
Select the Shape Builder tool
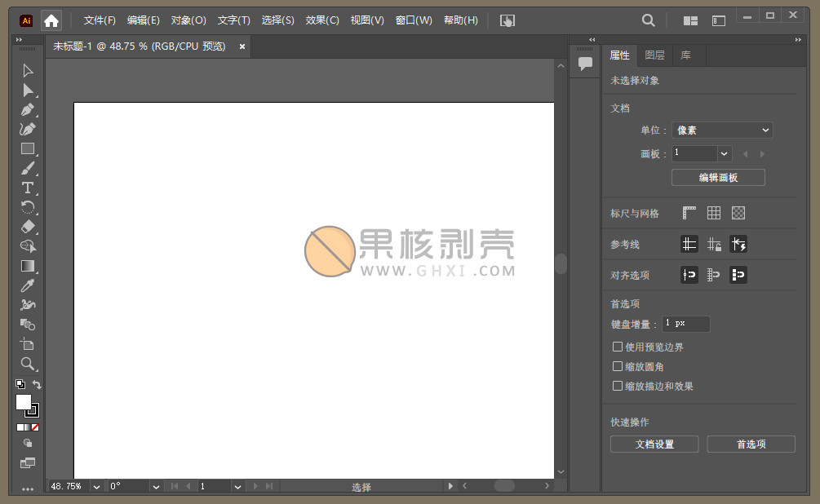[28, 246]
